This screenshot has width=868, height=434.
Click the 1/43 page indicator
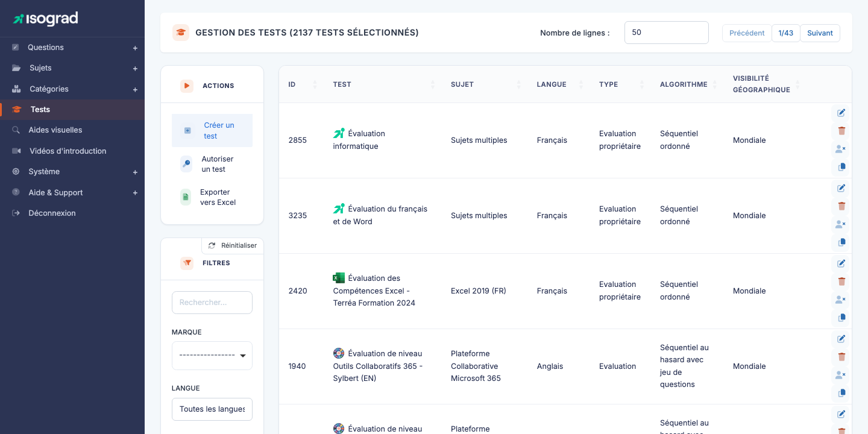(786, 33)
